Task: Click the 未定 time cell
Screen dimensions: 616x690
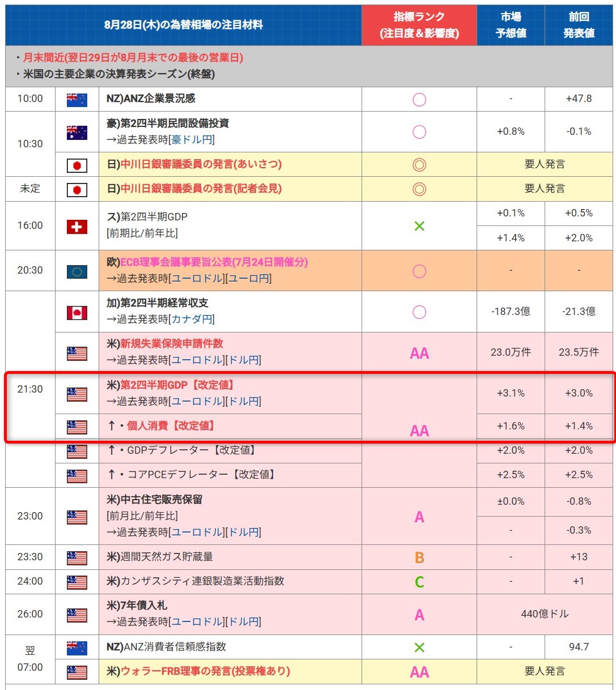Action: coord(30,189)
